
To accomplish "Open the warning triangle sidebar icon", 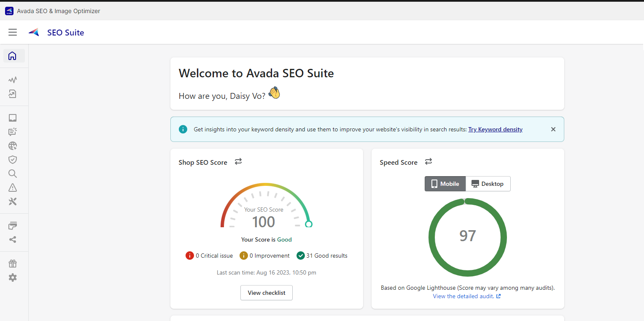I will pyautogui.click(x=13, y=188).
